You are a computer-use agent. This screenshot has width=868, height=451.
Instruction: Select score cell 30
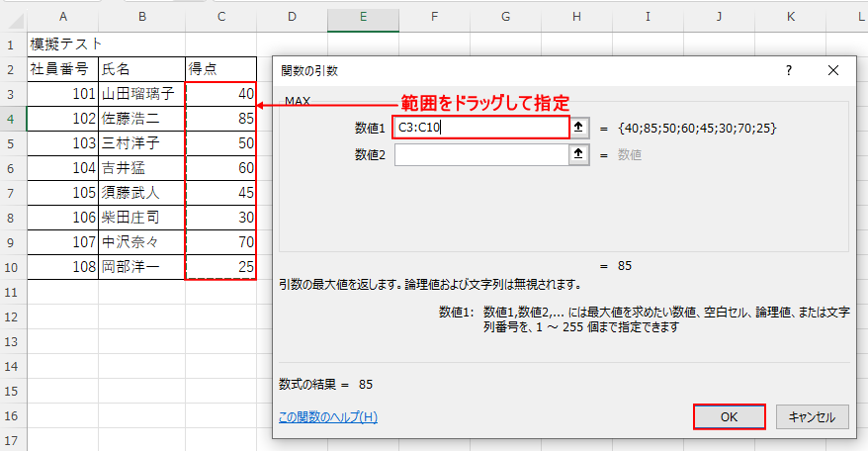(x=221, y=218)
